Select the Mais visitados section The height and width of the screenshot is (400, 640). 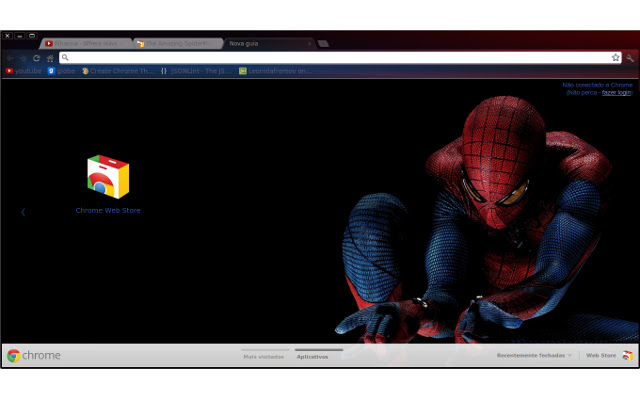pos(264,356)
